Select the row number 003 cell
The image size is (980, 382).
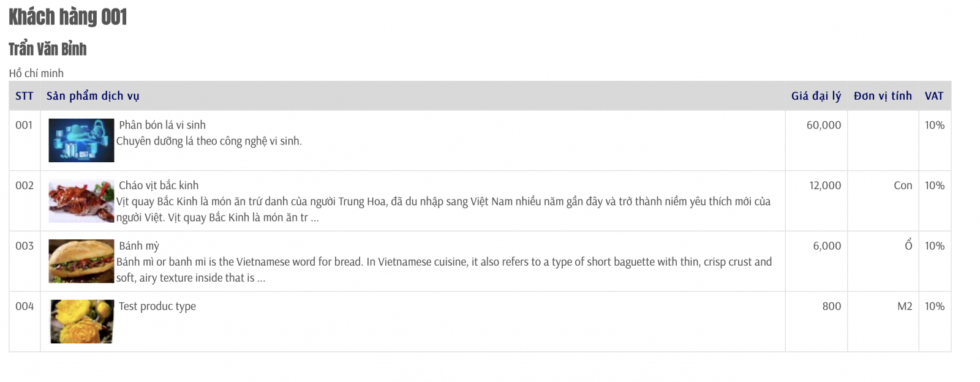tap(24, 246)
